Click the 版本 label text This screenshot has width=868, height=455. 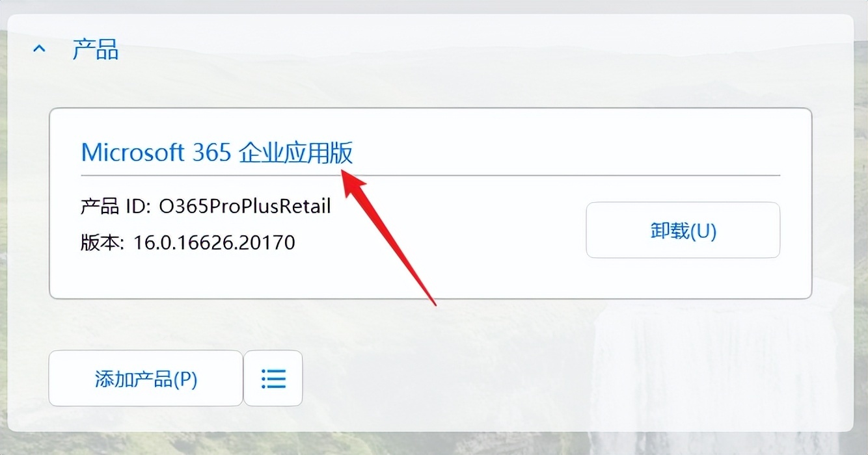tap(102, 242)
